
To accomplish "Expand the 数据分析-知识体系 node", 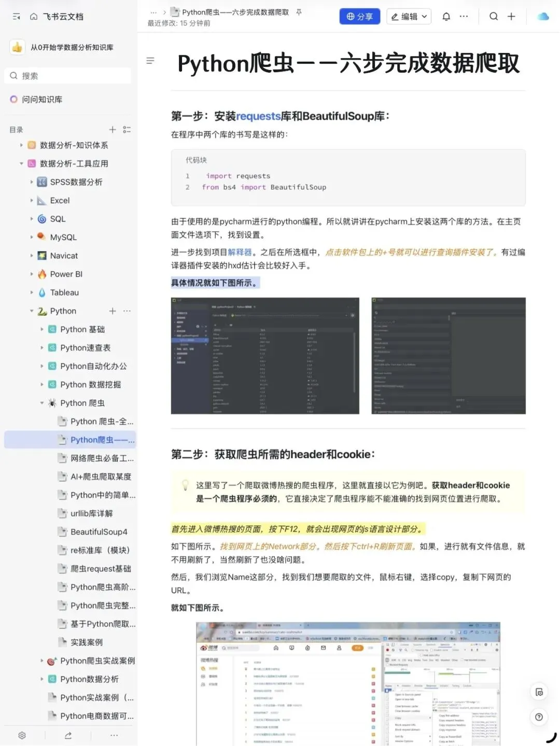I will [21, 145].
